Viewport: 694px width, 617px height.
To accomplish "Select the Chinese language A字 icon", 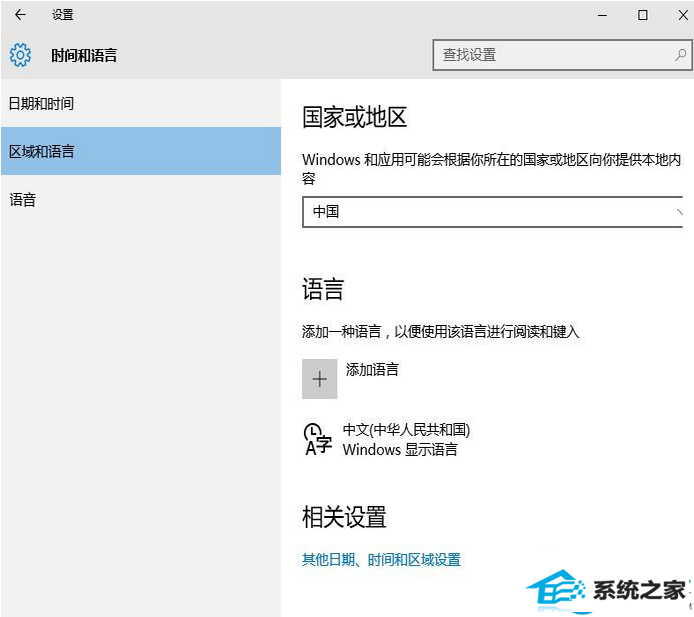I will point(317,440).
